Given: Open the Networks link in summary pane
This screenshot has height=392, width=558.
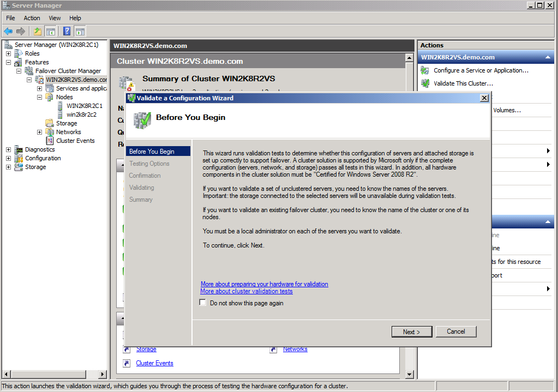Looking at the screenshot, I should click(295, 349).
